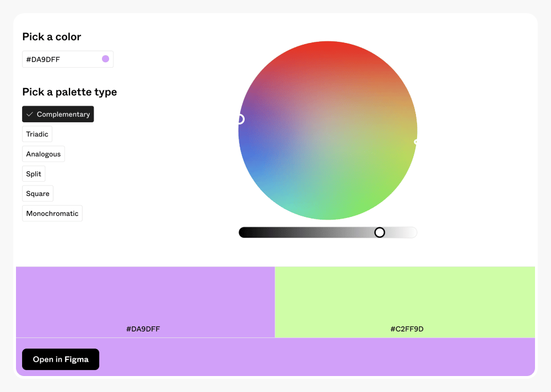Select the Complementary palette type

(58, 114)
